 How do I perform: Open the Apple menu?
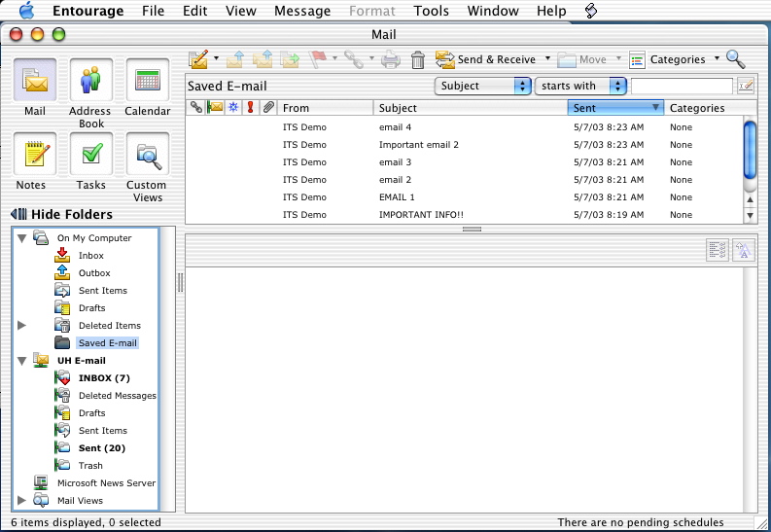pos(27,11)
